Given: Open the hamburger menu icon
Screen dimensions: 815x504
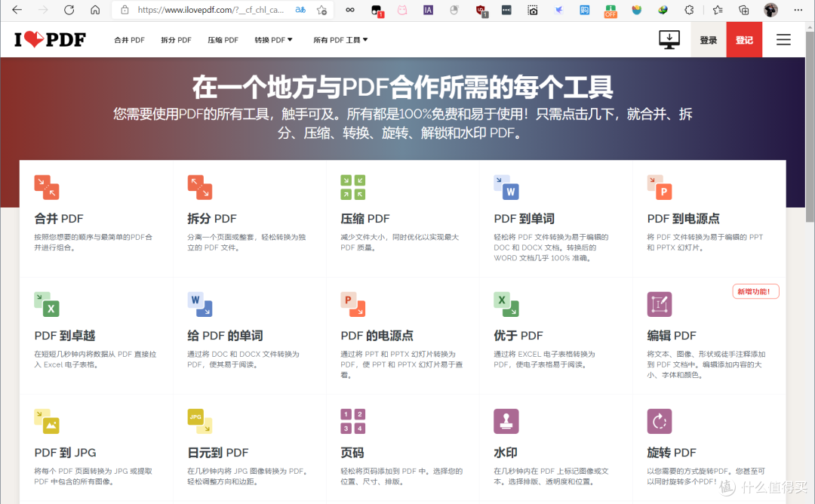Looking at the screenshot, I should pos(784,39).
